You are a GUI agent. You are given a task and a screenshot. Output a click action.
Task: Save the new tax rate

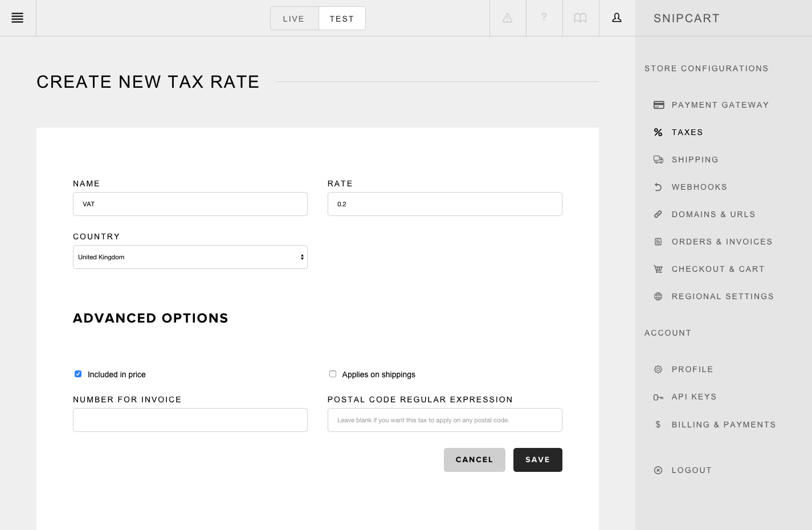(x=538, y=460)
